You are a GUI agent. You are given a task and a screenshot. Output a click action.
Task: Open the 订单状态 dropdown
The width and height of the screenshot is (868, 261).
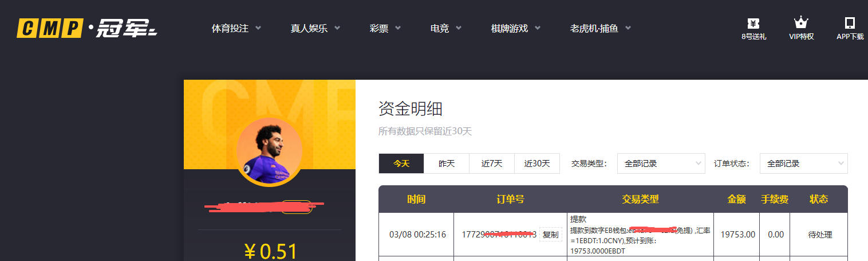click(x=803, y=163)
